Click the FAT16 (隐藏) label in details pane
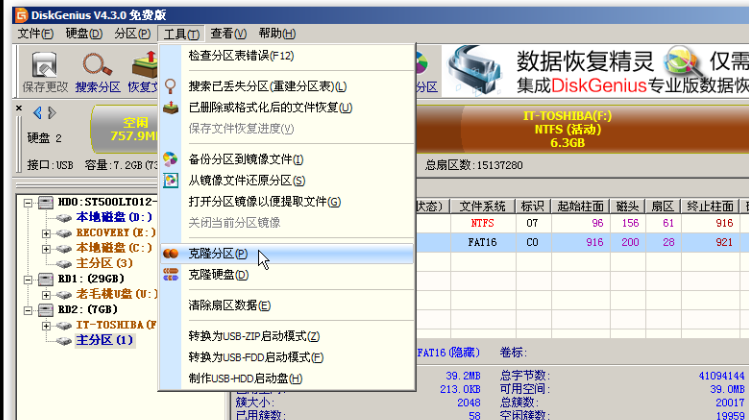Image resolution: width=749 pixels, height=420 pixels. (x=448, y=353)
